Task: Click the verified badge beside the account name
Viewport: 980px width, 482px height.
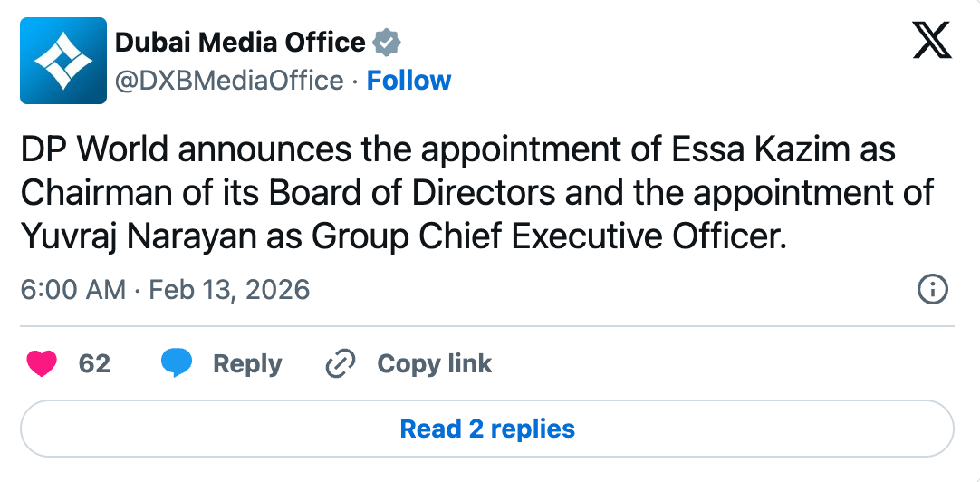Action: (x=386, y=43)
